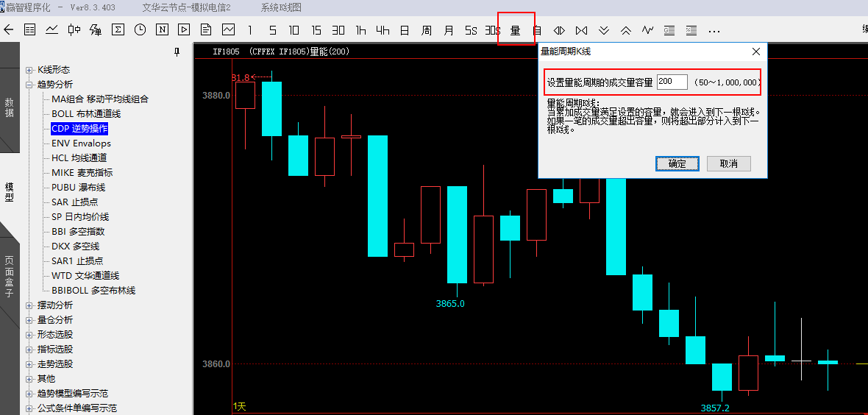
Task: Expand the 摆动分析 tree node
Action: (29, 305)
